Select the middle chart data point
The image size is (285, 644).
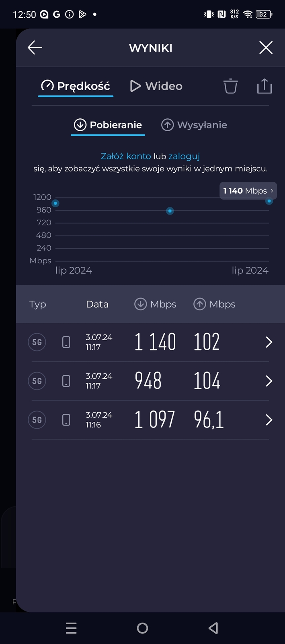click(x=170, y=211)
